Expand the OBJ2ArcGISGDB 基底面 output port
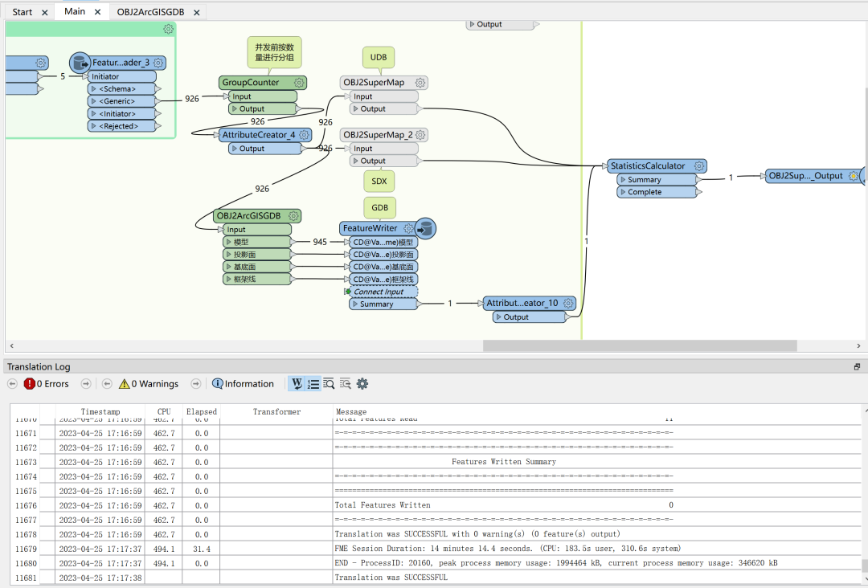 [228, 267]
